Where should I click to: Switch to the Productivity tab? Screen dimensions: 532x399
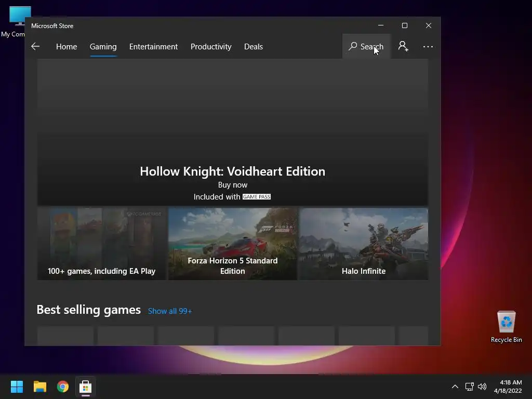click(x=211, y=46)
